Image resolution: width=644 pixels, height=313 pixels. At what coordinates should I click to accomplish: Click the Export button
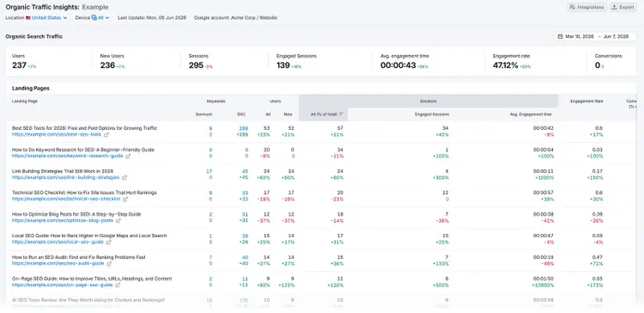coord(623,7)
